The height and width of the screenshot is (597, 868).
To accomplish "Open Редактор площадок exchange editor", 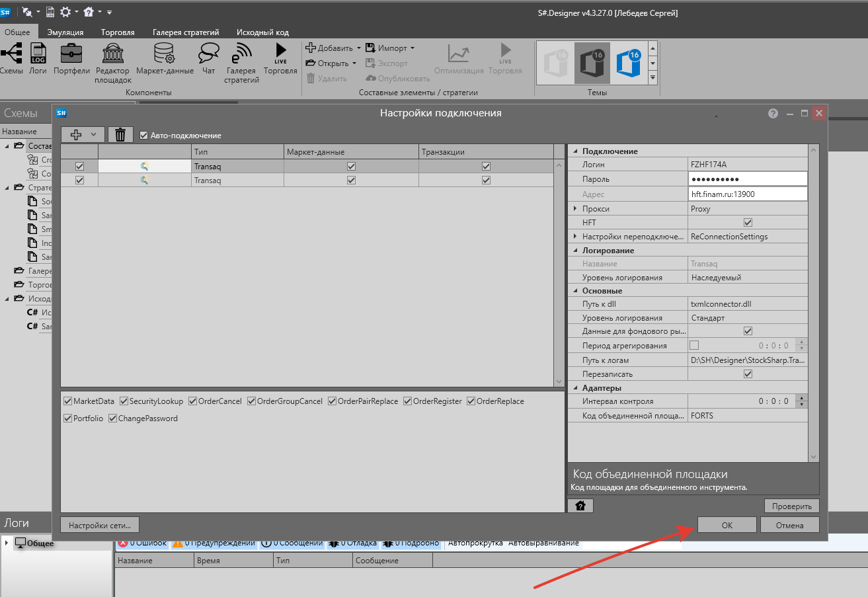I will 113,63.
